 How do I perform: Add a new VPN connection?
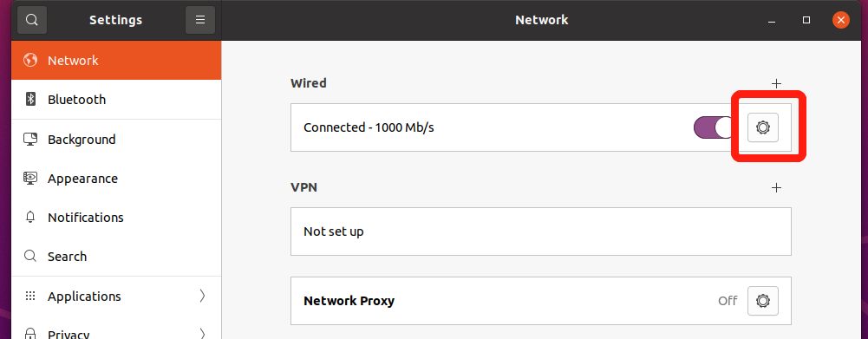coord(777,188)
